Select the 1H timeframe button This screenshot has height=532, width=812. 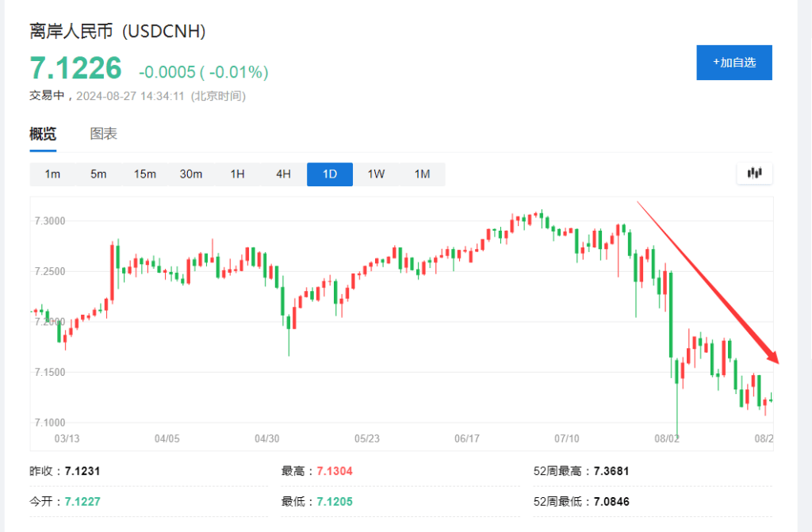pos(237,174)
